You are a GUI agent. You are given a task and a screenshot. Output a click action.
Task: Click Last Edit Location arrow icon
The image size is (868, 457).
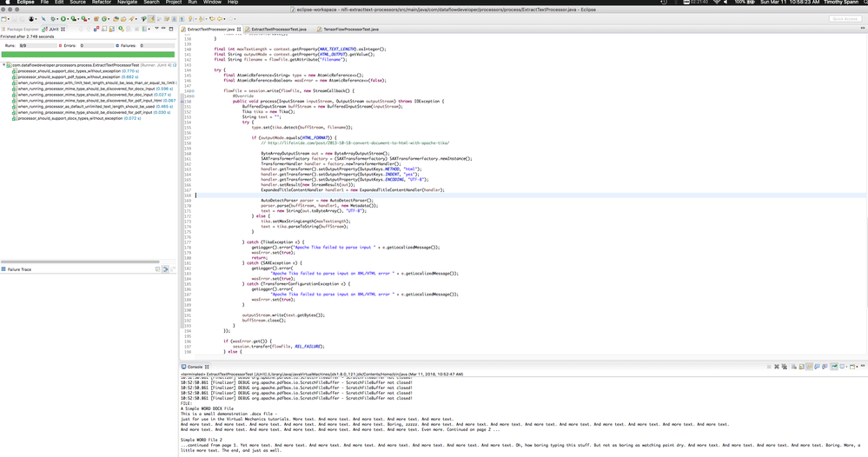tap(212, 19)
